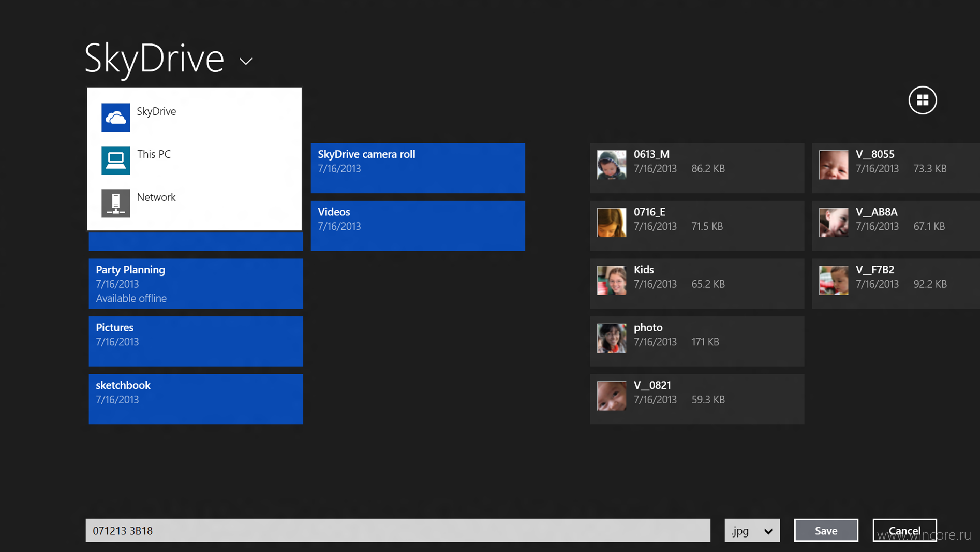The width and height of the screenshot is (980, 552).
Task: Open the SkyDrive camera roll folder
Action: (418, 168)
